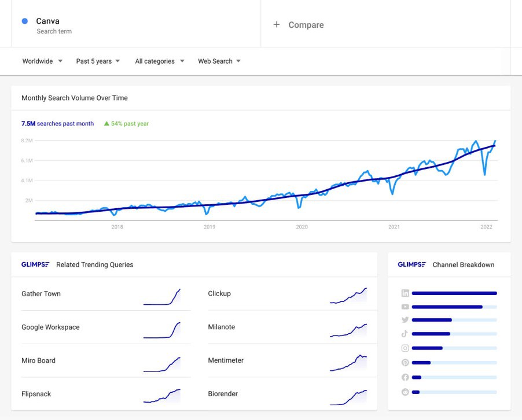Open the All categories dropdown
This screenshot has height=420, width=522.
tap(159, 61)
